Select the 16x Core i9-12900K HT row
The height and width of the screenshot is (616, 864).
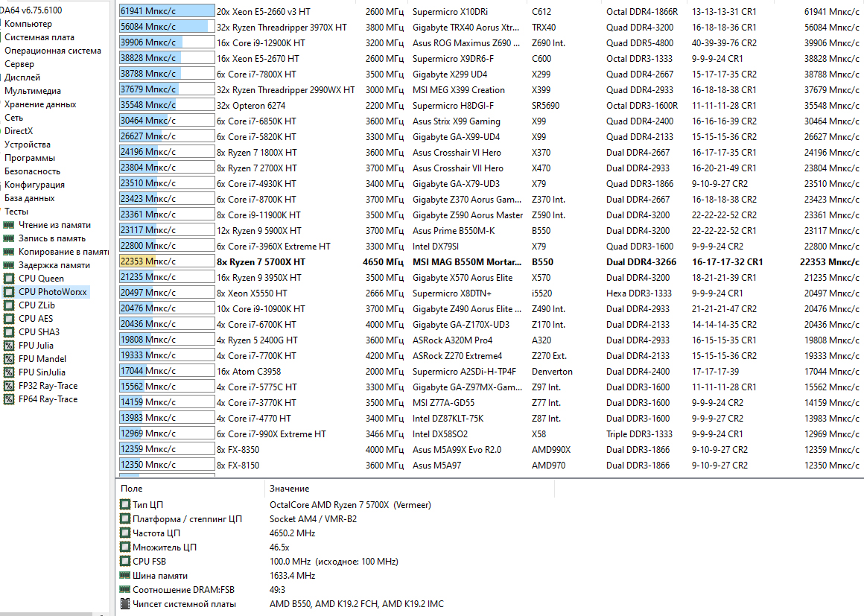(490, 42)
